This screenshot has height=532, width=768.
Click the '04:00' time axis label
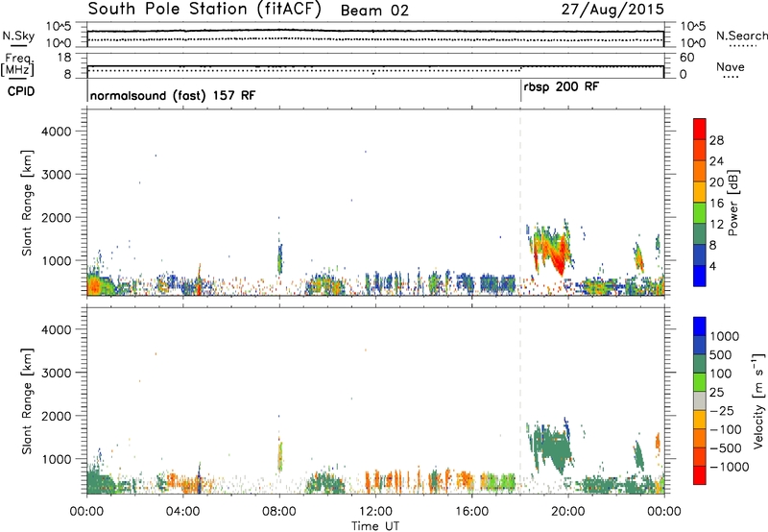click(183, 512)
